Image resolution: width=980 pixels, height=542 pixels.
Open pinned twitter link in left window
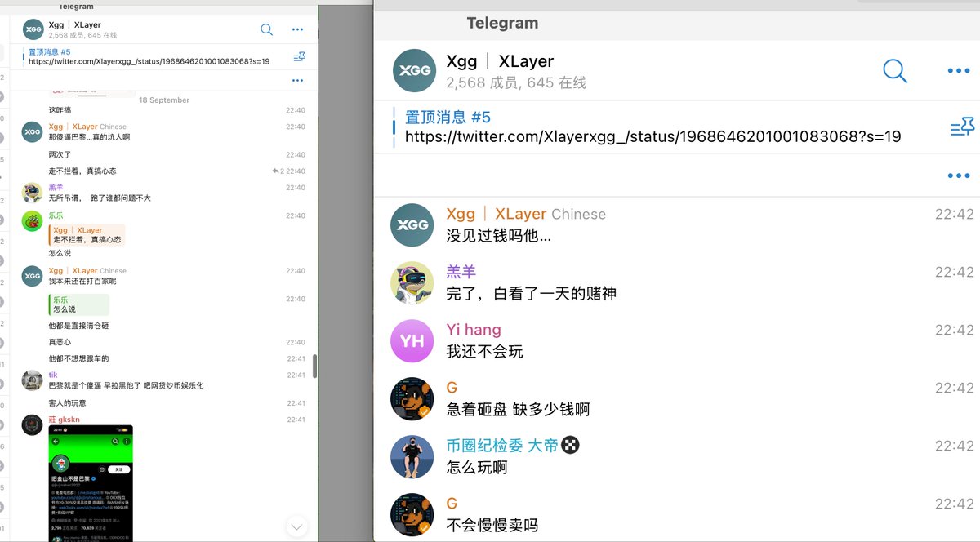click(x=149, y=61)
